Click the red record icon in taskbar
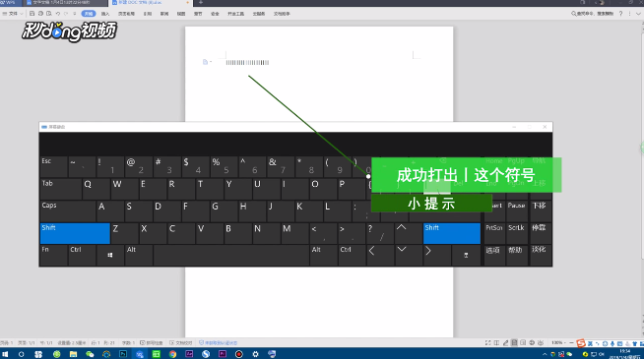This screenshot has height=359, width=644. [239, 354]
